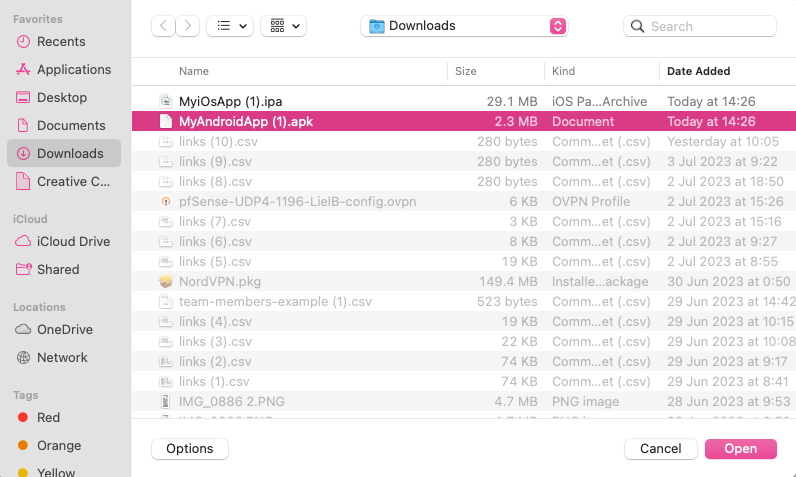Select Applications in the sidebar
This screenshot has height=477, width=796.
[73, 70]
